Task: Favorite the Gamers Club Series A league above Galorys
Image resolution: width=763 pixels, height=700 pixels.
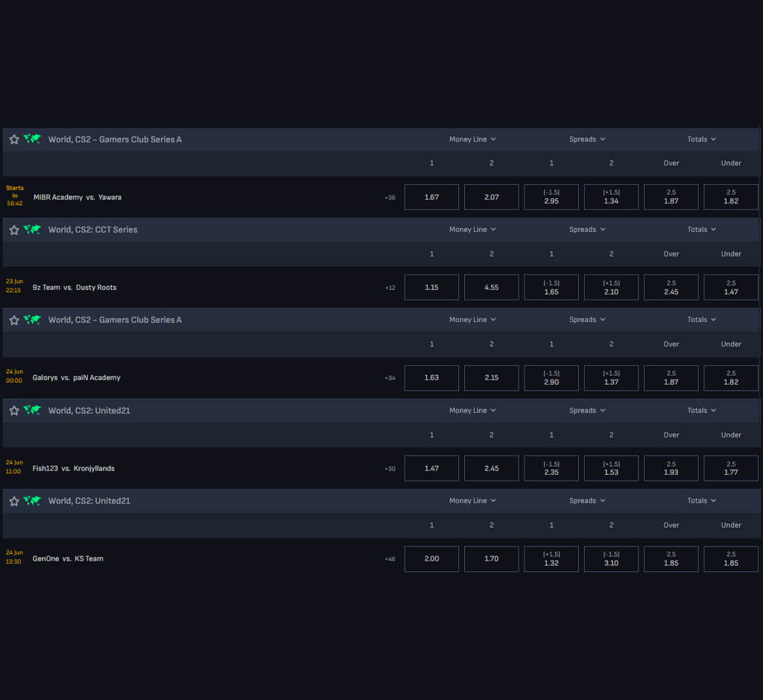Action: [x=14, y=320]
